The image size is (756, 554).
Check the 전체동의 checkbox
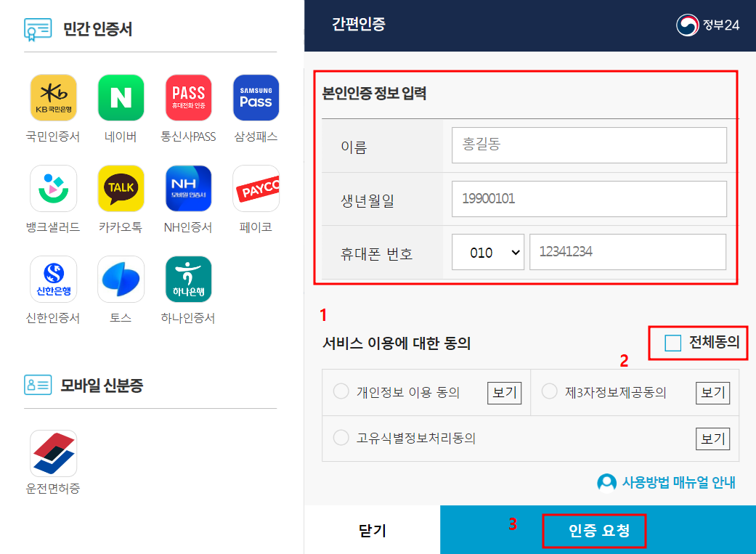point(672,343)
